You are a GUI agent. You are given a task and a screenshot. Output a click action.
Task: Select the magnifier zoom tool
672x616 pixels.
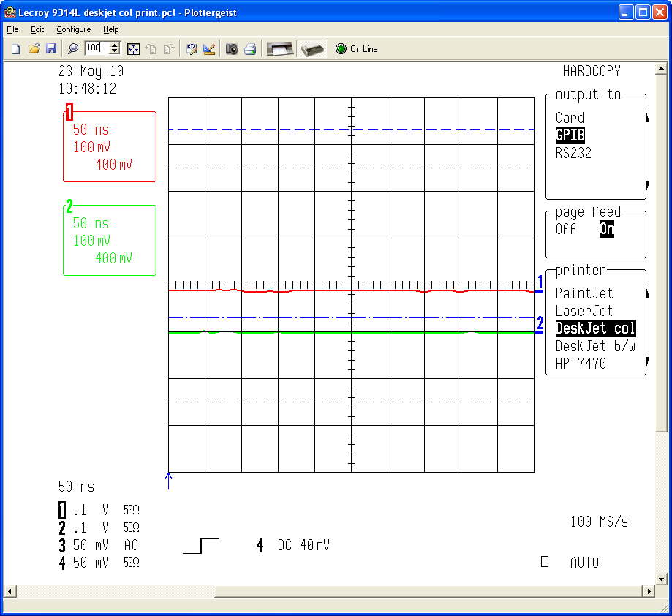pyautogui.click(x=72, y=48)
